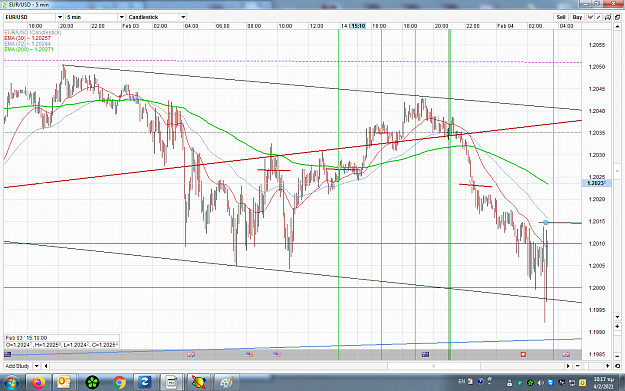625x391 pixels.
Task: Open the planet globe taskbar app
Action: (x=199, y=383)
